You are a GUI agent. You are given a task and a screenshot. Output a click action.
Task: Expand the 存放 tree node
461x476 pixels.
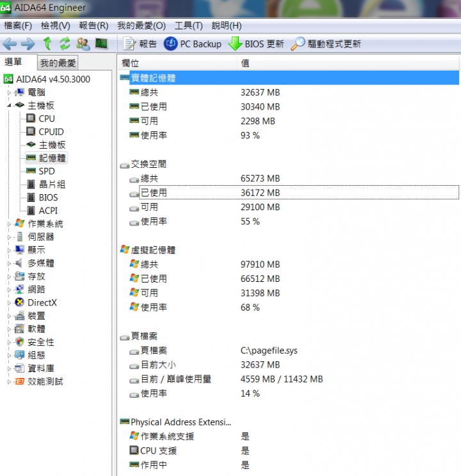9,276
